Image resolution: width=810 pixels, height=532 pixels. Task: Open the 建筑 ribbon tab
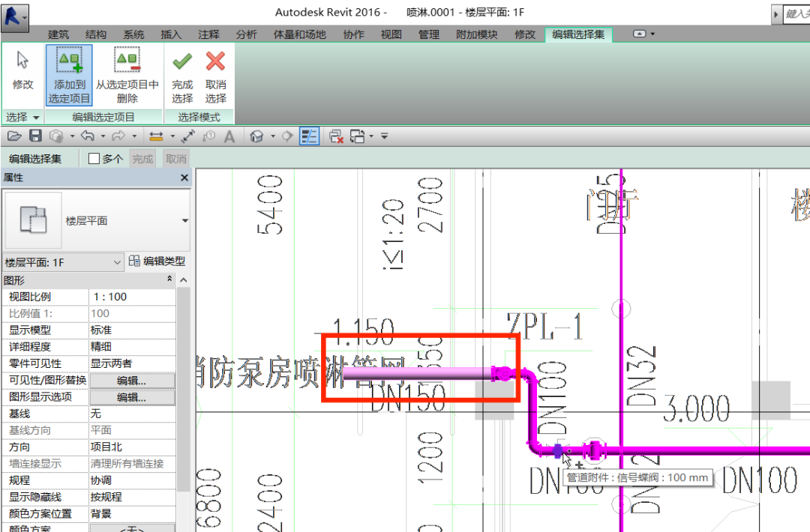click(58, 34)
